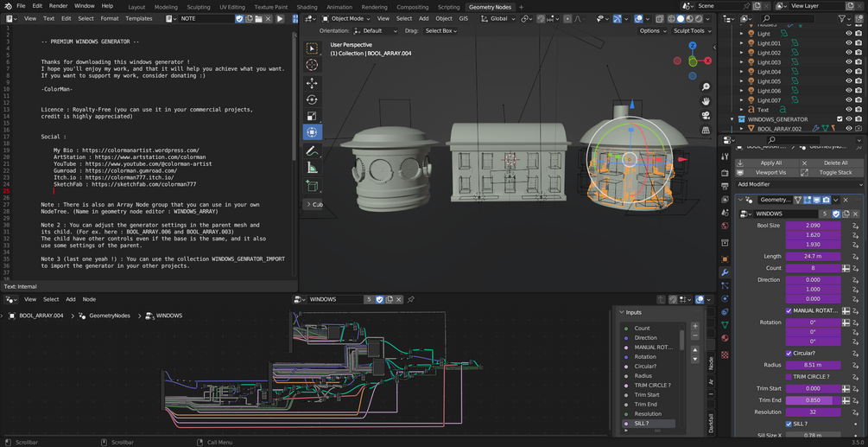
Task: Toggle camera view with the camera gizmo
Action: coord(706,115)
